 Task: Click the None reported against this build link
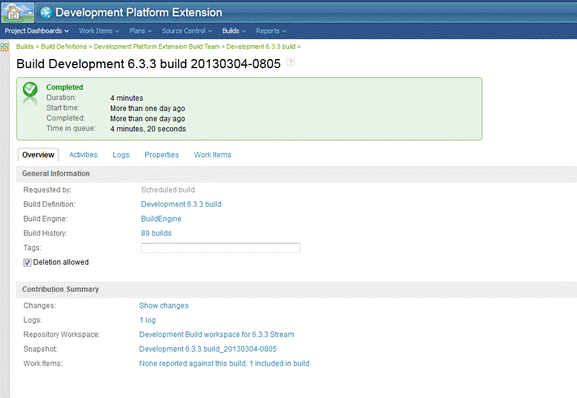pos(192,363)
